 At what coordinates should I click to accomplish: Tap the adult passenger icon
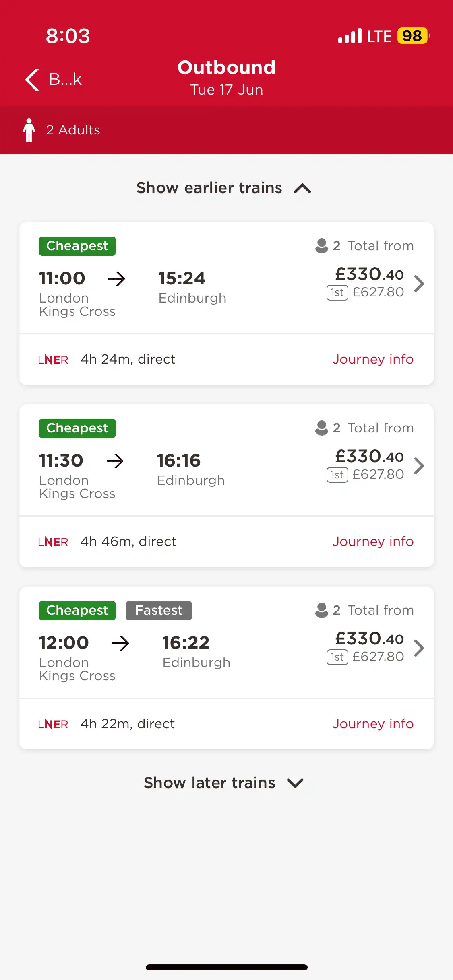click(x=29, y=130)
